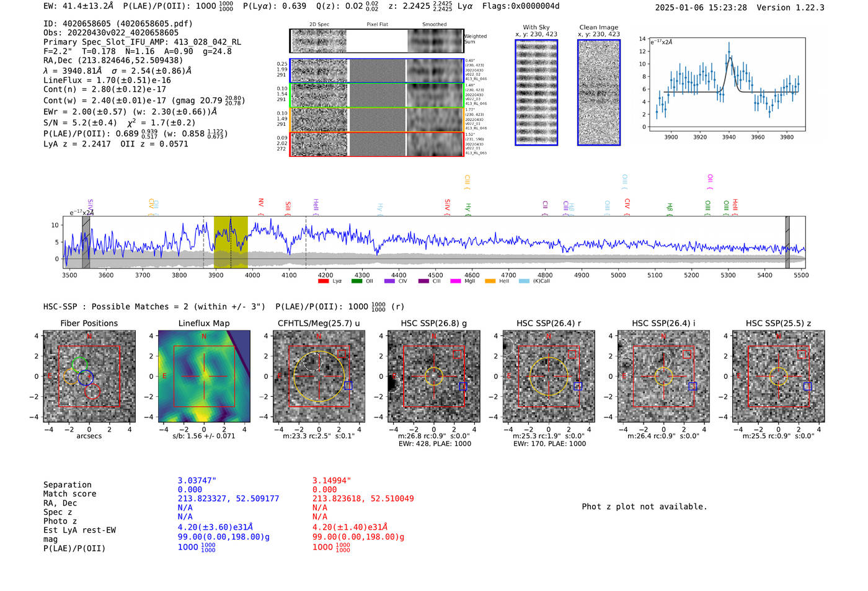The width and height of the screenshot is (868, 591).
Task: Click the blue 4.20(±3.60)e31Å value
Action: click(215, 527)
